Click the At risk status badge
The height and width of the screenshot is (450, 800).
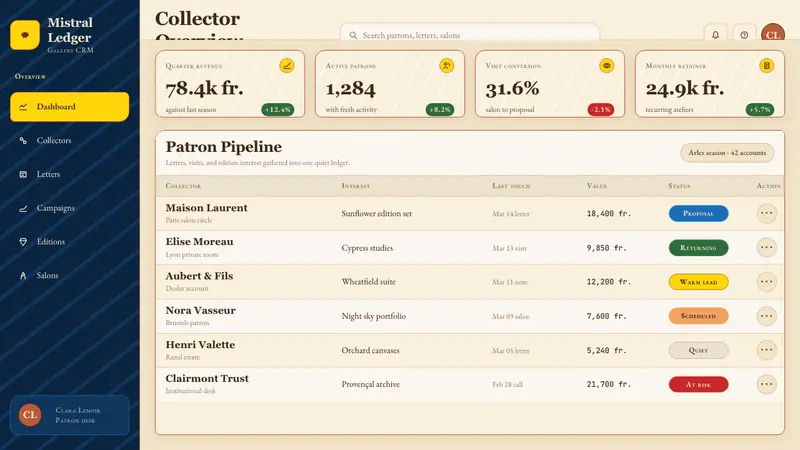click(698, 384)
